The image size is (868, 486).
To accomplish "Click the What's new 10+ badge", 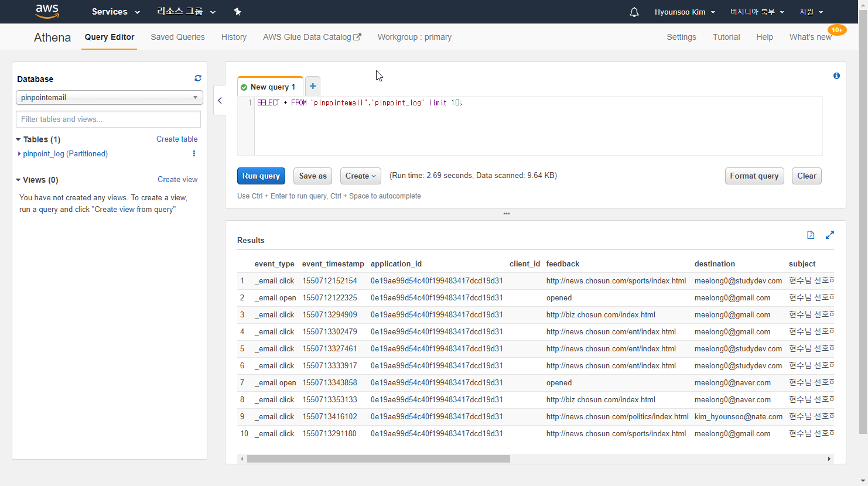I will (x=837, y=30).
